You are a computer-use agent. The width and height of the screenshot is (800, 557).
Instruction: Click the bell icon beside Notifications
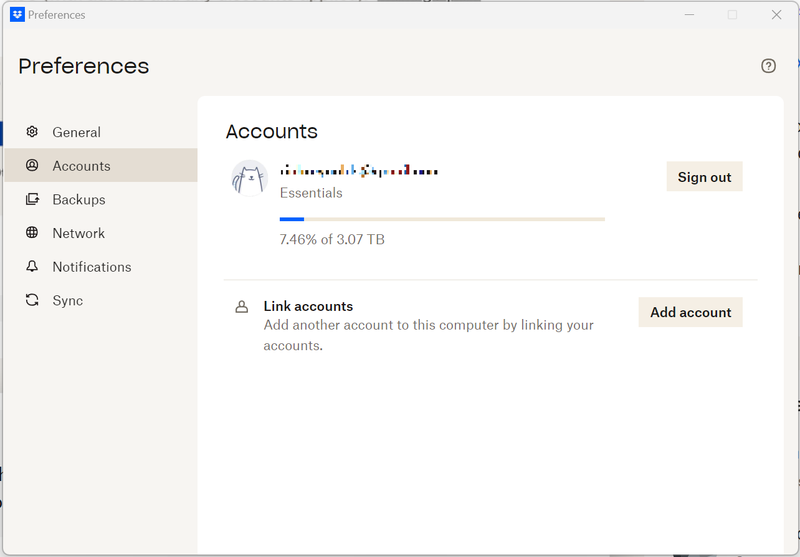click(32, 267)
